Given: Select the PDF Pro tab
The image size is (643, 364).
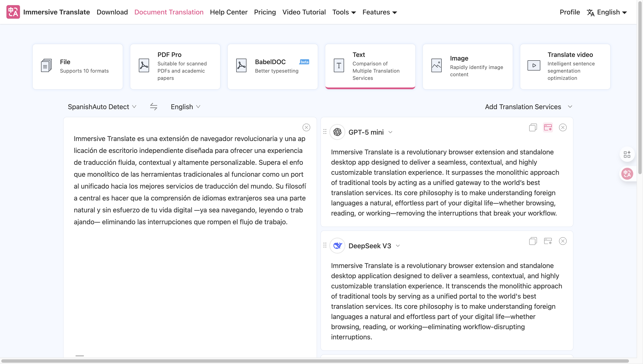Looking at the screenshot, I should (x=175, y=66).
